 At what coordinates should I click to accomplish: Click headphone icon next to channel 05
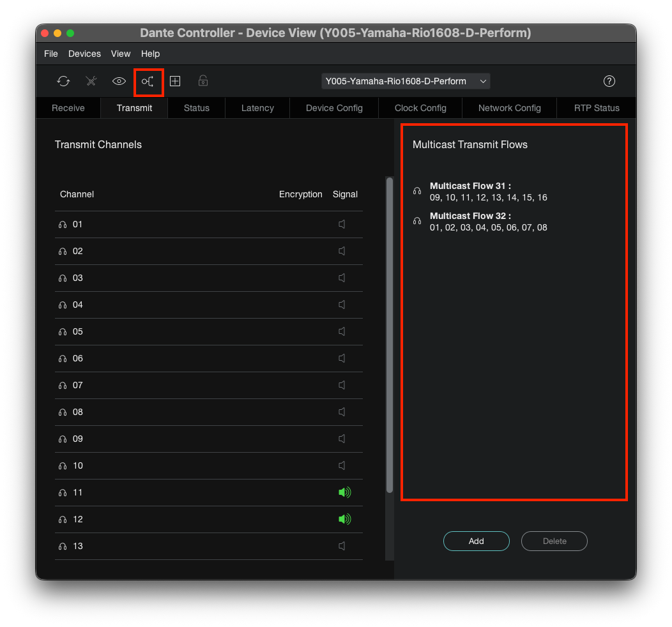[63, 332]
